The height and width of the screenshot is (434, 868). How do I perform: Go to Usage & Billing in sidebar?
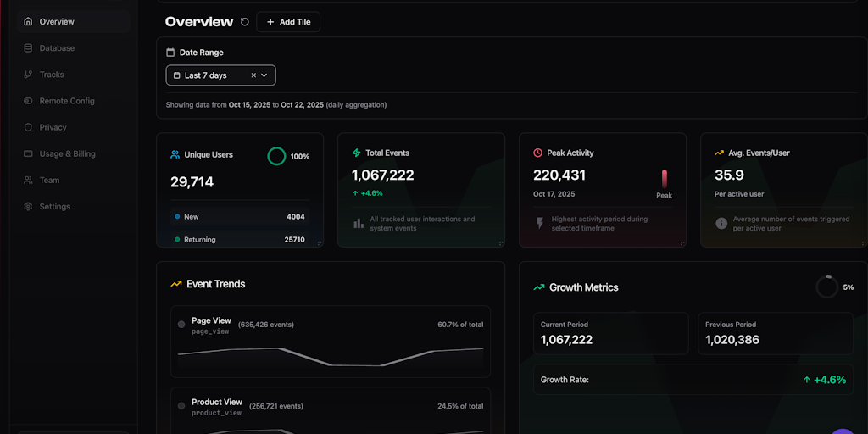pos(67,154)
